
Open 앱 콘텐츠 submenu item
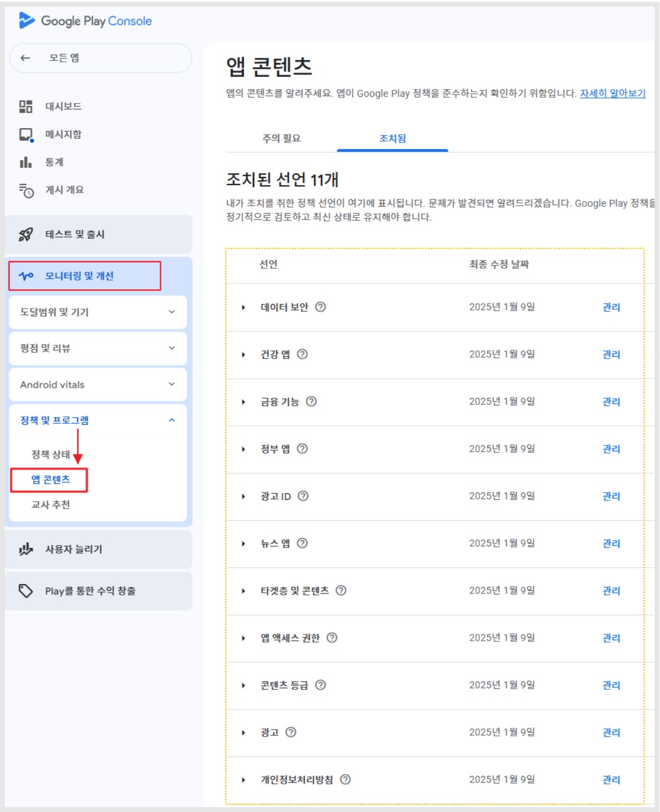(51, 480)
